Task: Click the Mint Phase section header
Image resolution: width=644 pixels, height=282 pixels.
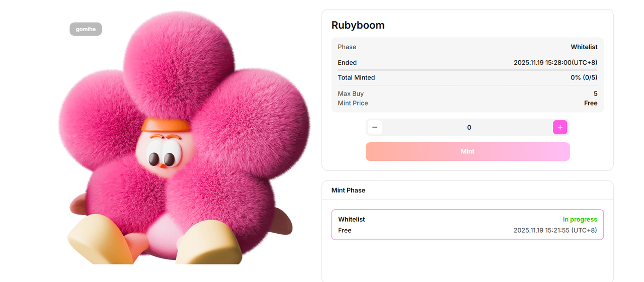Action: coord(348,191)
